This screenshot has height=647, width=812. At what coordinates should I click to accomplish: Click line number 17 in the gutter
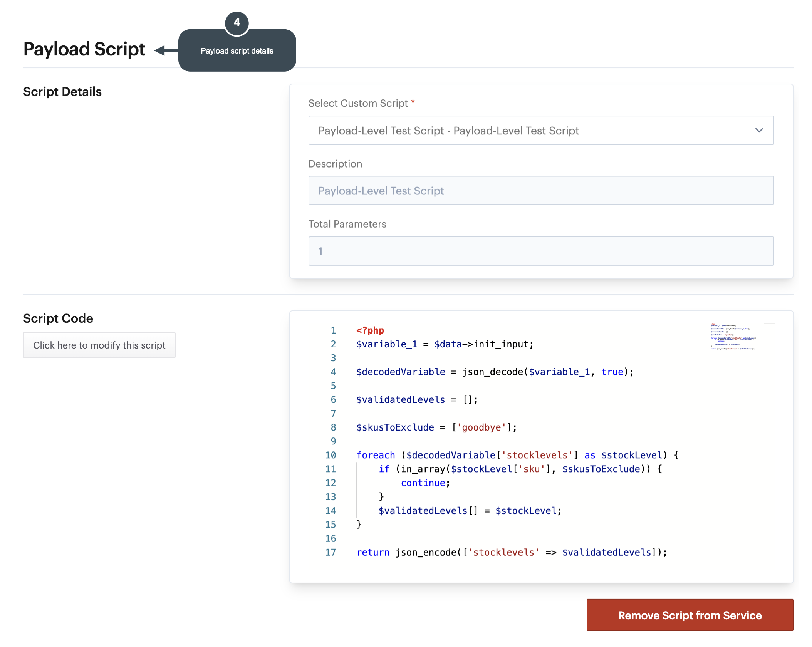coord(331,553)
